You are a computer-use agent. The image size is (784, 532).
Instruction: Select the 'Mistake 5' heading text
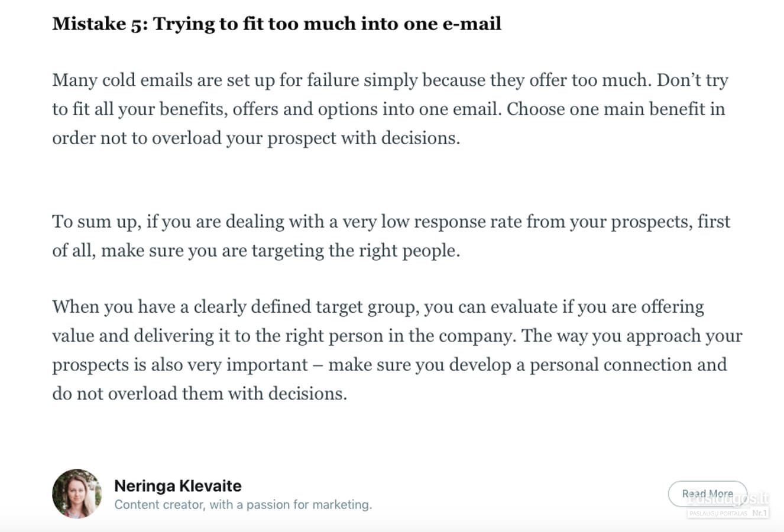coord(277,24)
